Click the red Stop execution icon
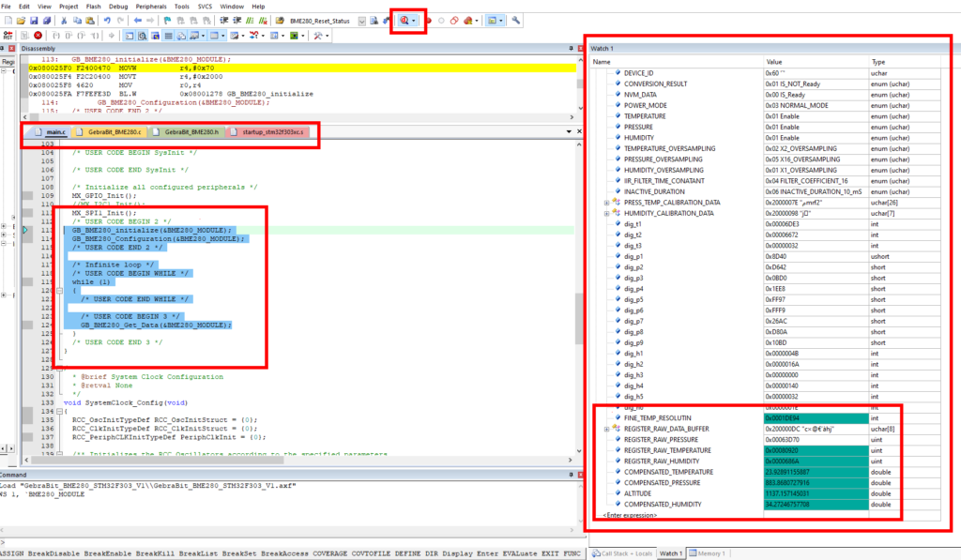The height and width of the screenshot is (560, 961). [38, 36]
